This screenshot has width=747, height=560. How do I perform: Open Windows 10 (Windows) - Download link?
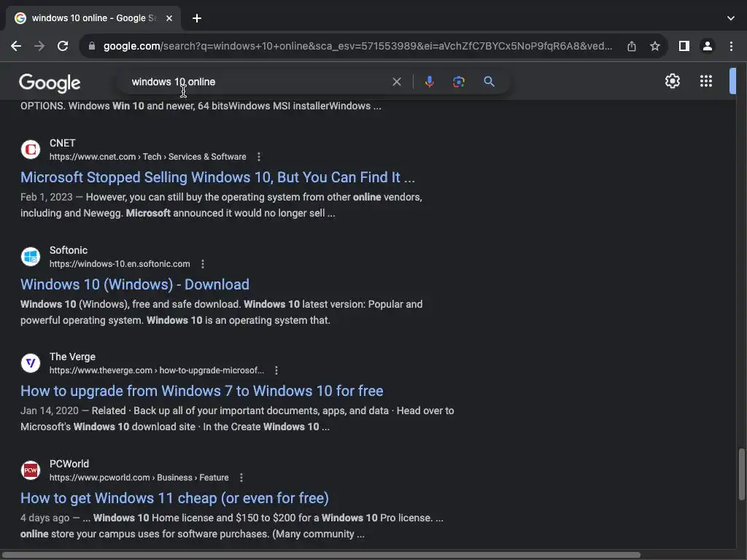point(135,284)
